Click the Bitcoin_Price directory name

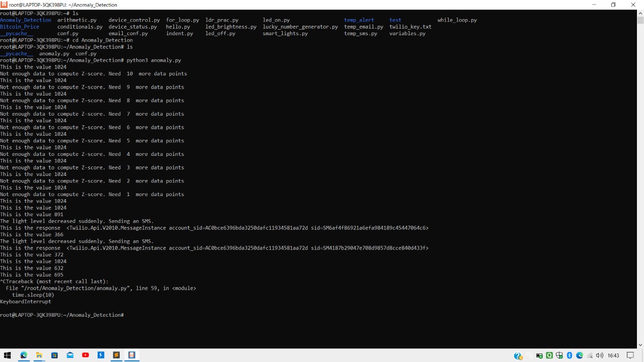20,27
